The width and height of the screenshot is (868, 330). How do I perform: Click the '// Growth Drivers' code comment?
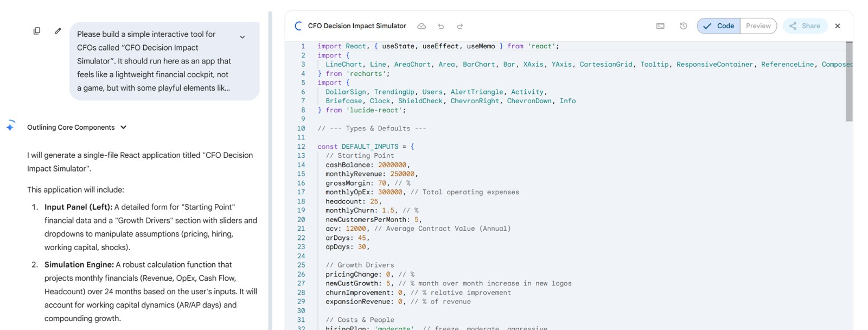(x=360, y=265)
